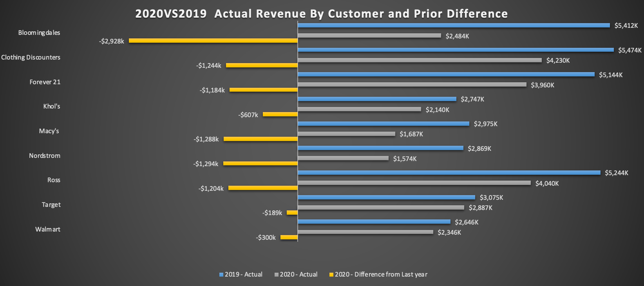Click the $2,887K data label
This screenshot has height=286, width=644.
(481, 208)
